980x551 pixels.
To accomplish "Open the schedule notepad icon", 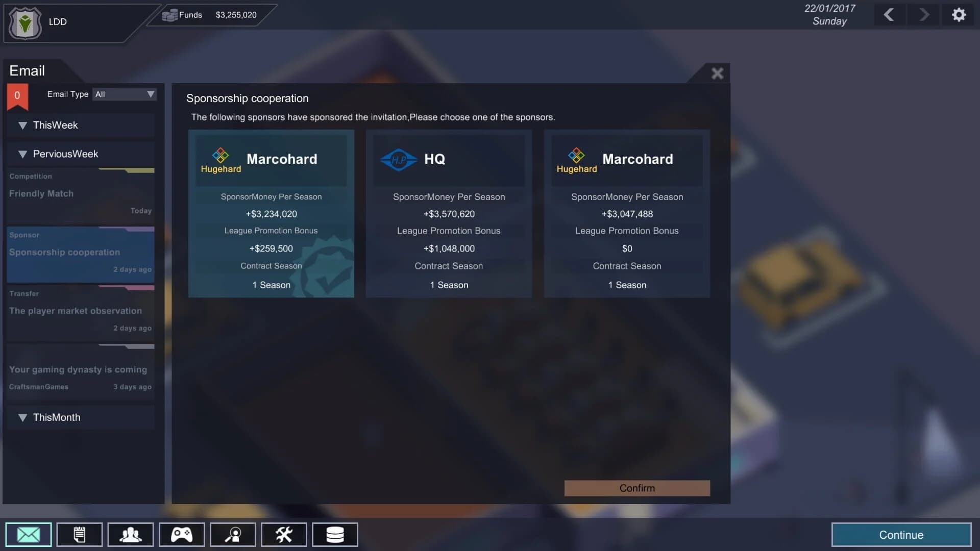I will (x=79, y=534).
